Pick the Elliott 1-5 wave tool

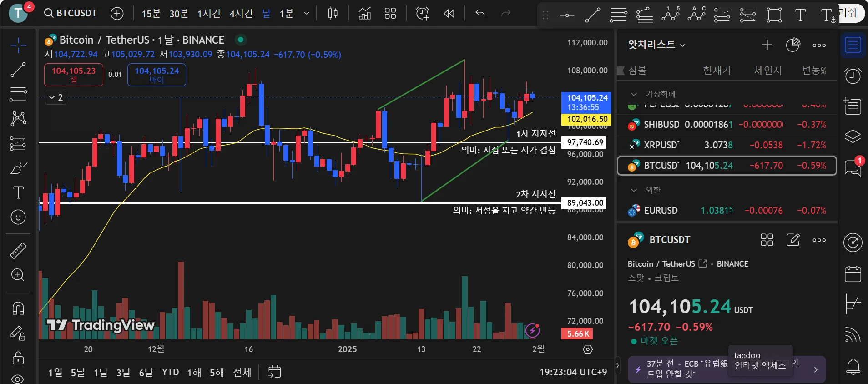coord(671,15)
